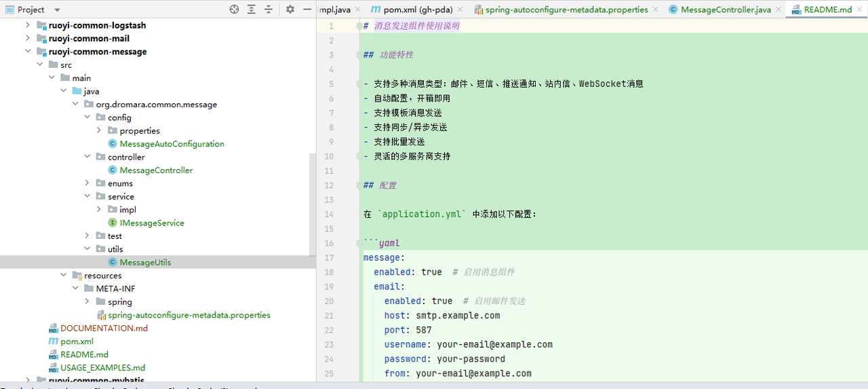Close the pom.xml (gh-pda) tab
This screenshot has width=868, height=389.
(x=460, y=10)
